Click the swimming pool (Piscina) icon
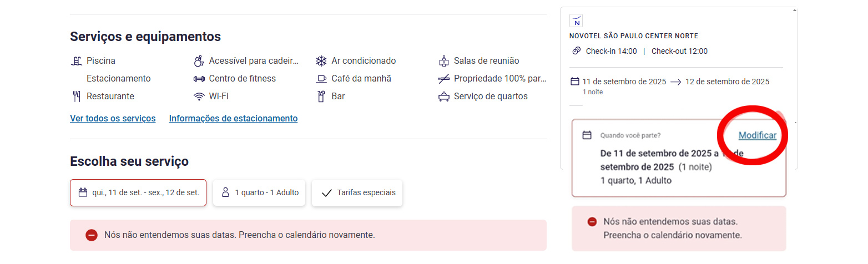Viewport: 868px width, 264px height. click(x=77, y=61)
